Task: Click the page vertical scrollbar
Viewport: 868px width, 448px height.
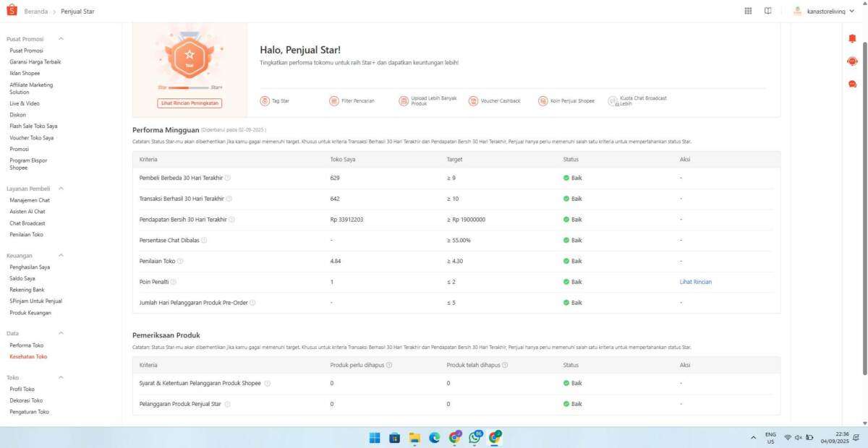Action: coord(864,210)
